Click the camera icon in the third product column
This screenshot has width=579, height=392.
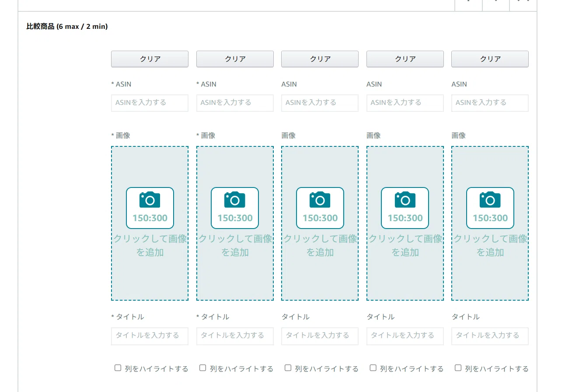pos(320,200)
